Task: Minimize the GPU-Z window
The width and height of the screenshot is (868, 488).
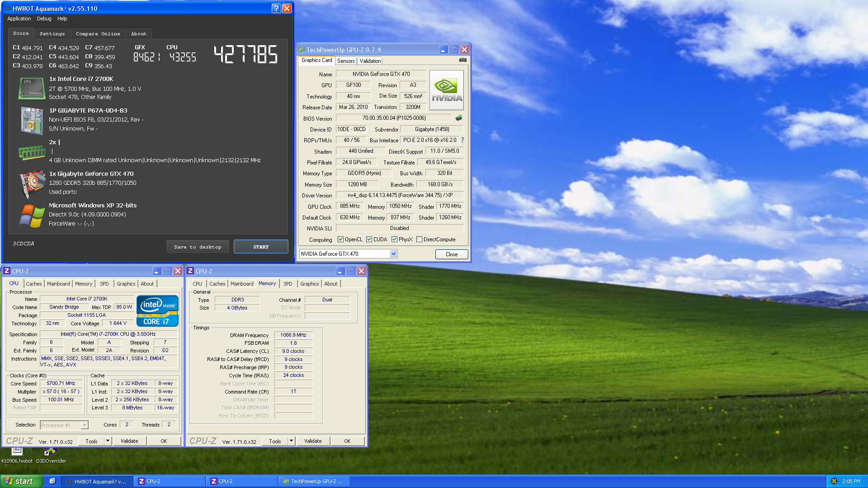Action: [x=443, y=50]
